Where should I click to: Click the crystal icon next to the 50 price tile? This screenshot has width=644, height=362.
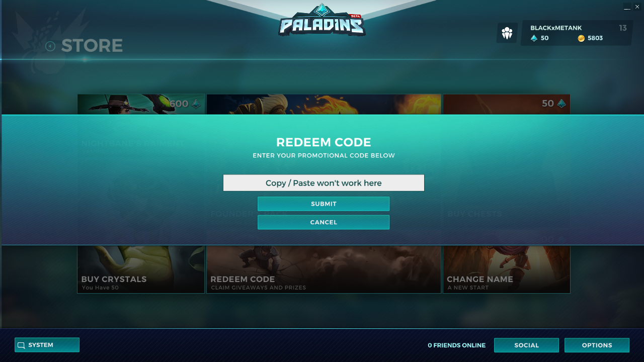[x=561, y=104]
